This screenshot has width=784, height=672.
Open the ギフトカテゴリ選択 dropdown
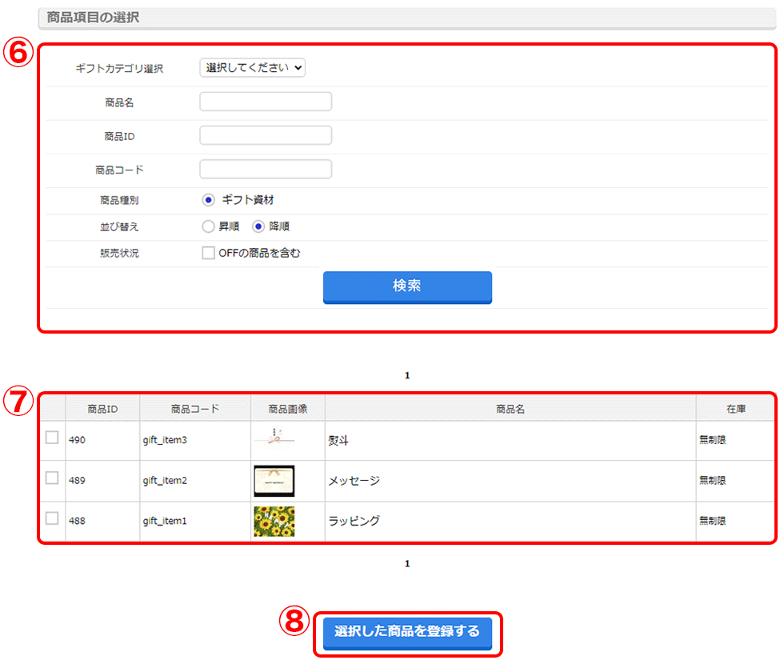click(252, 68)
